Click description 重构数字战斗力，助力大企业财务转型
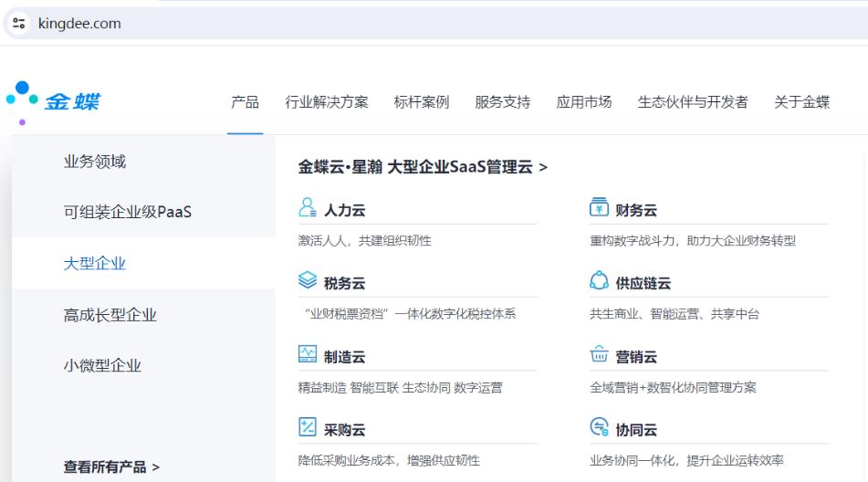 click(693, 241)
